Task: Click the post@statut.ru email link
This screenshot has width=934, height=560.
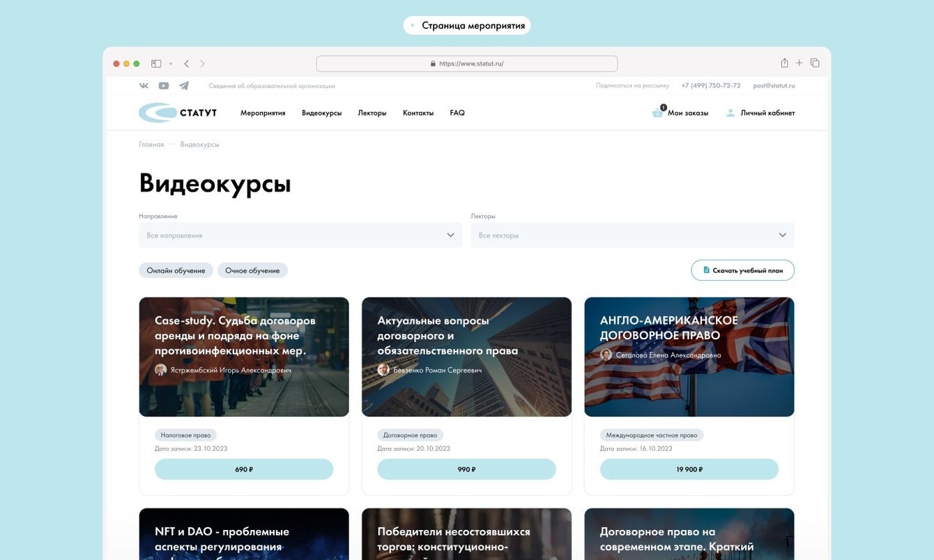Action: tap(774, 86)
